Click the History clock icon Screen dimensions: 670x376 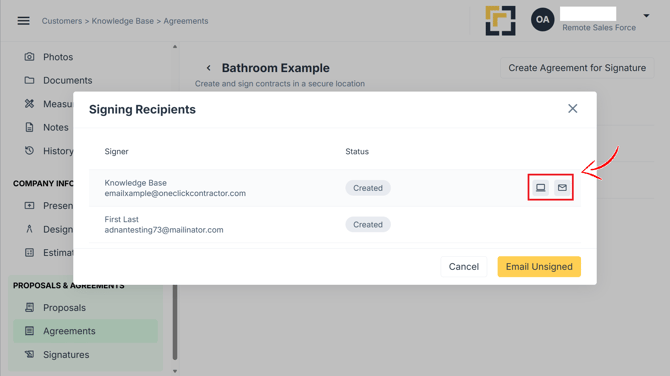click(x=29, y=150)
